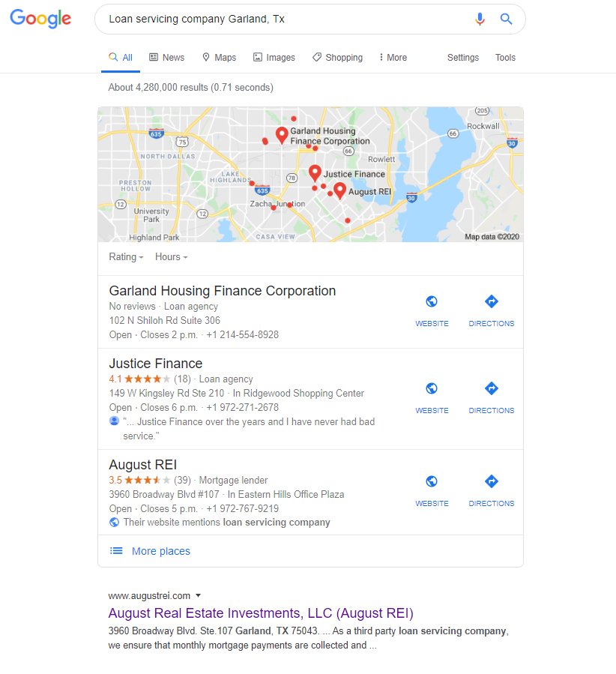Screen dimensions: 616x674
Task: Switch to the Images tab
Action: click(x=274, y=58)
